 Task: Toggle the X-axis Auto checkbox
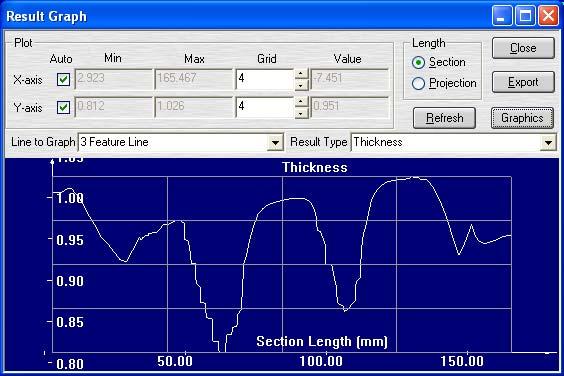click(x=63, y=80)
